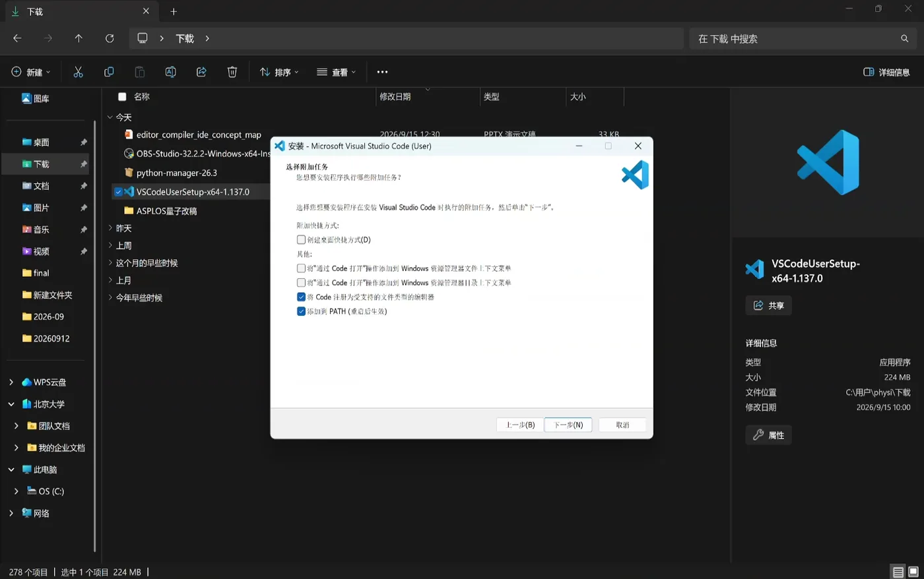Click the Share icon in Explorer toolbar
The height and width of the screenshot is (579, 924).
pyautogui.click(x=201, y=72)
